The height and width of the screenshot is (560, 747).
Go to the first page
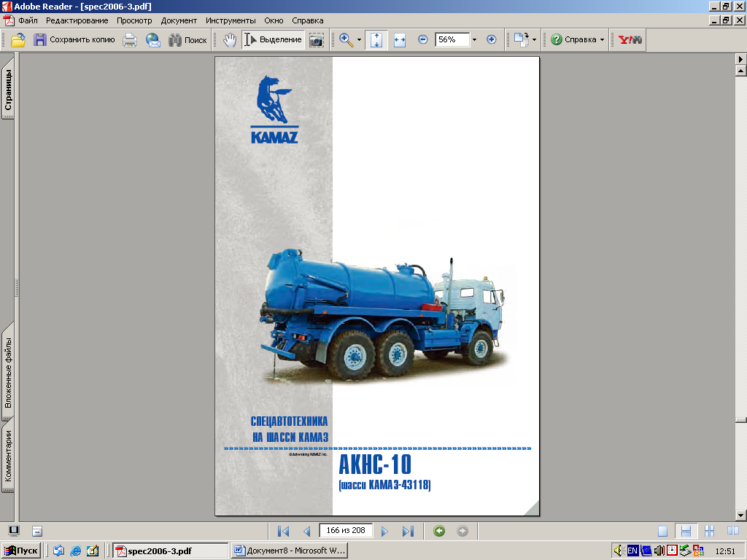pyautogui.click(x=283, y=531)
